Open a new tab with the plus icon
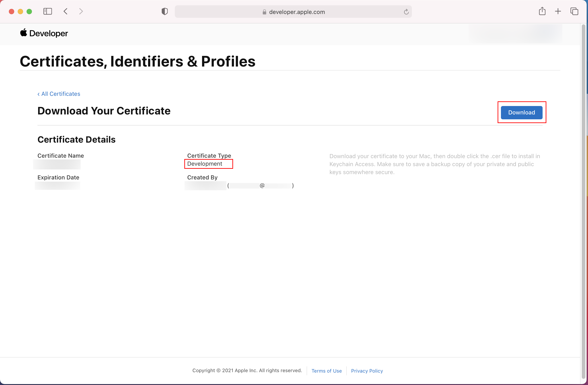 tap(558, 11)
